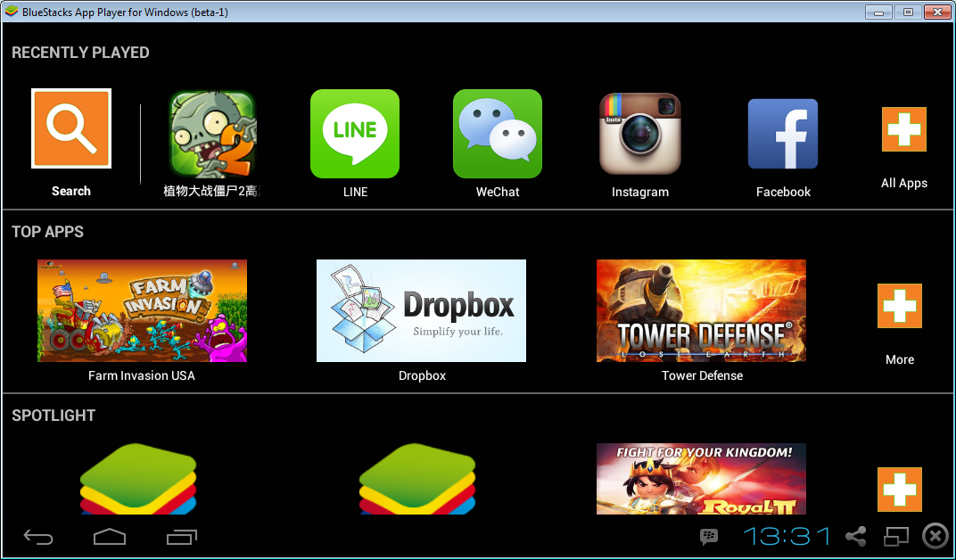This screenshot has width=956, height=560.
Task: Launch Farm Invasion USA
Action: pos(142,310)
